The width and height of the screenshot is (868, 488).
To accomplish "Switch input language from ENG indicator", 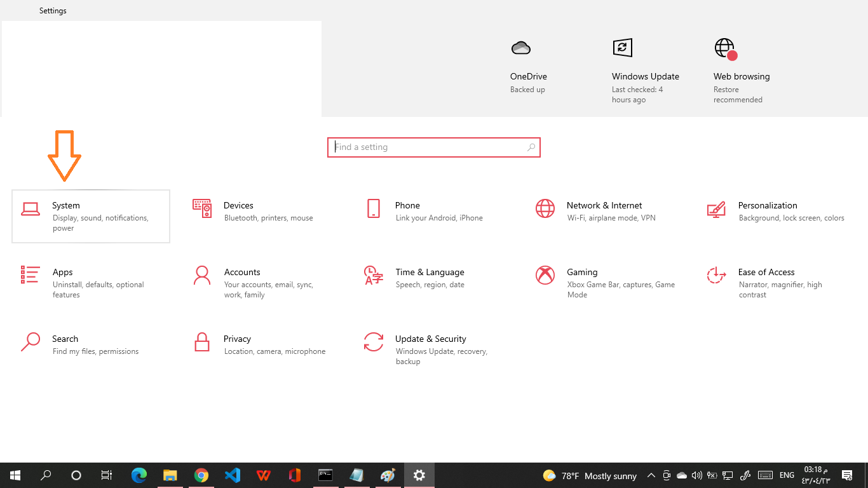I will pos(787,475).
